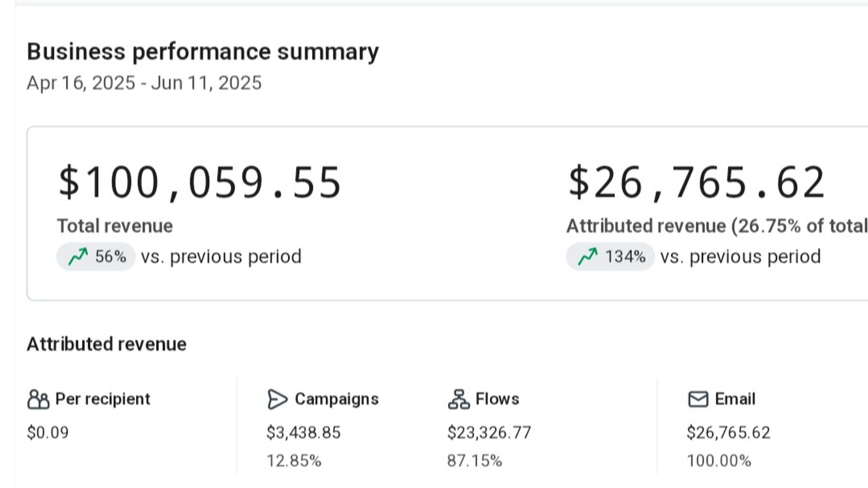Click the $26,765.62 value under Email

tap(729, 433)
